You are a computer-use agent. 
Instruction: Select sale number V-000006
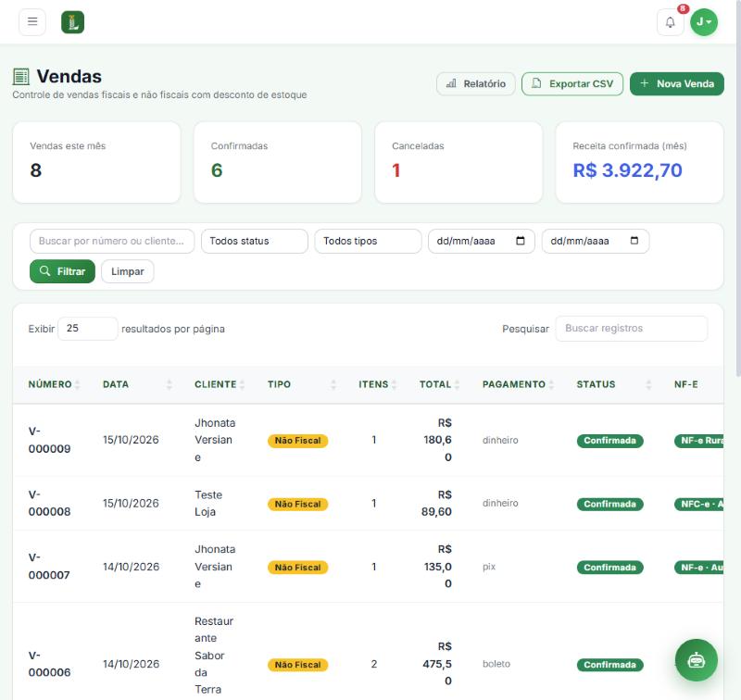pyautogui.click(x=49, y=664)
